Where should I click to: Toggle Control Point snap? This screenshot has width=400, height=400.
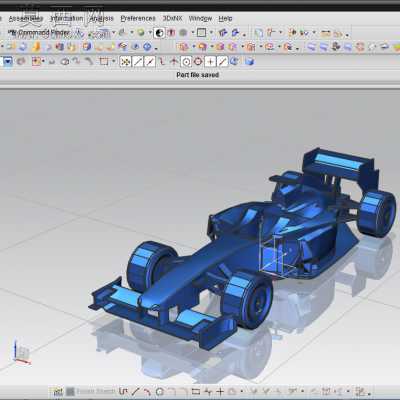click(x=162, y=61)
